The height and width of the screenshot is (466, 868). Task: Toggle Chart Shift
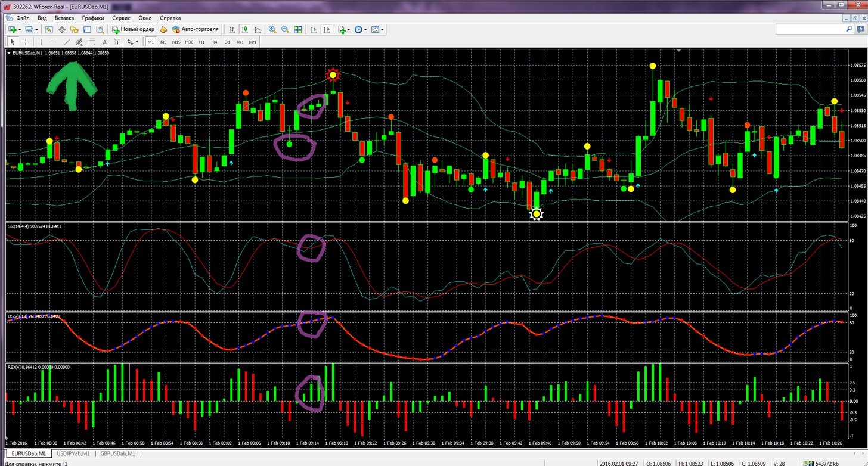point(327,29)
